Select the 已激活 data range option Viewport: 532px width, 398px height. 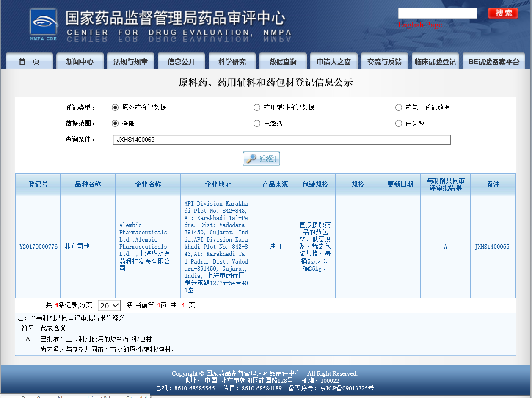click(x=257, y=123)
